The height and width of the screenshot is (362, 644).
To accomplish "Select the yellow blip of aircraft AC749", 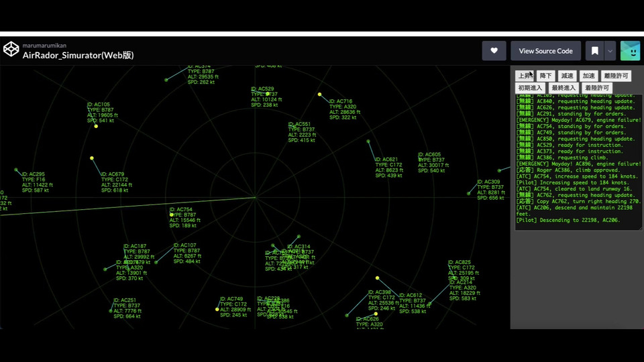I will pos(217,310).
